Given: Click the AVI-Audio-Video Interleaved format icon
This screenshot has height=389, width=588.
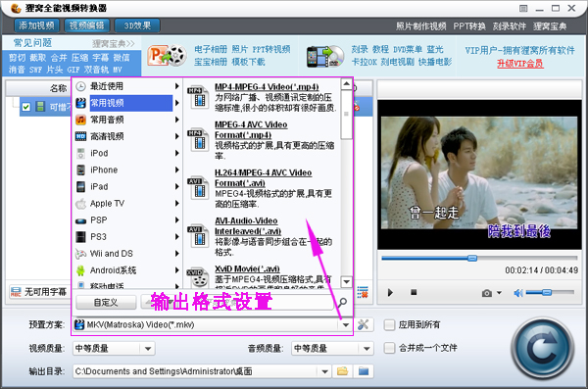Looking at the screenshot, I should tap(198, 235).
